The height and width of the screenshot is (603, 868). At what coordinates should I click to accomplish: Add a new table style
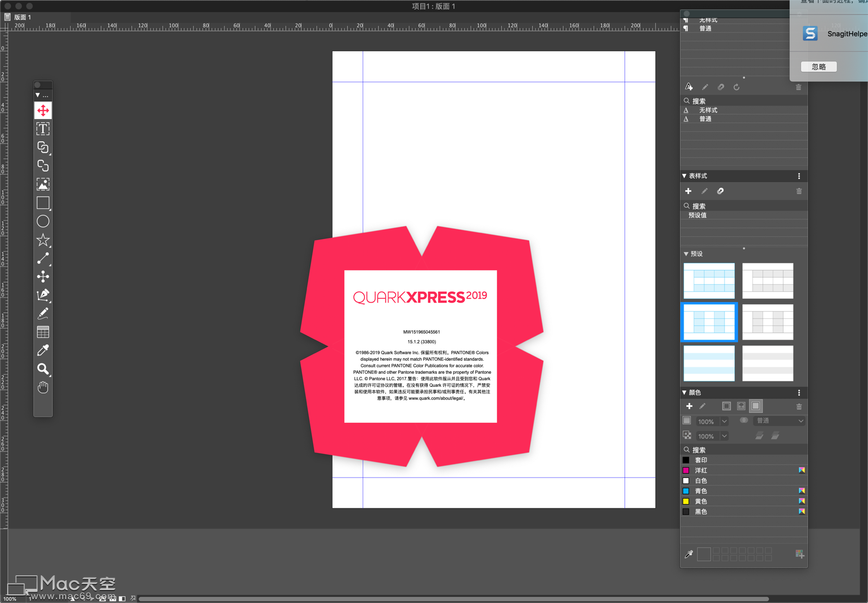coord(688,191)
